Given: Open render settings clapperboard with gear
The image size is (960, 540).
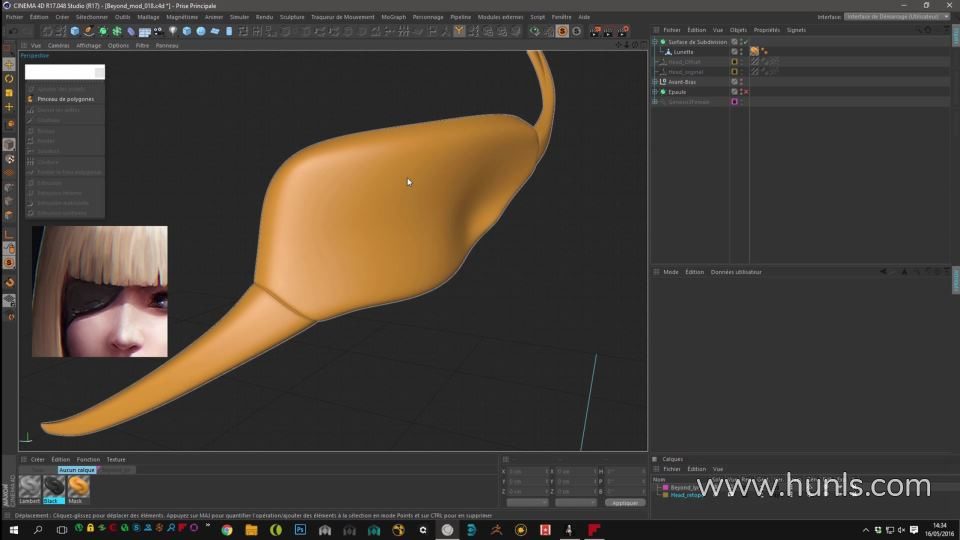Looking at the screenshot, I should pyautogui.click(x=623, y=31).
